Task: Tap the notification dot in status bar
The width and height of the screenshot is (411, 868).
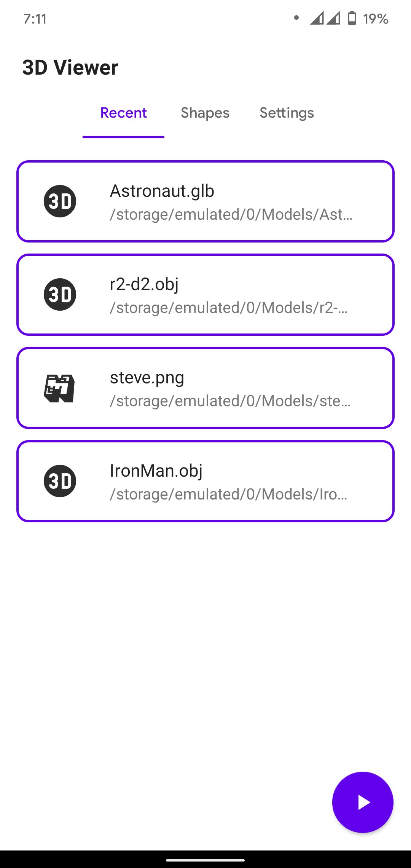Action: [x=296, y=18]
